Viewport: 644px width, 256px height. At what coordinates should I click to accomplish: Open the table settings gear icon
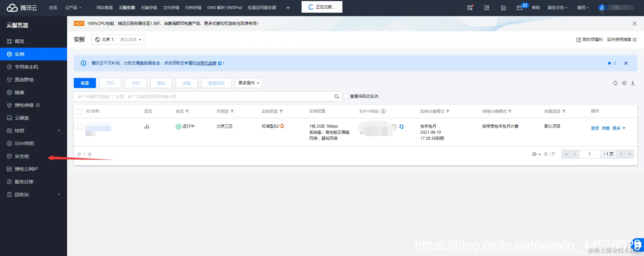coord(624,83)
